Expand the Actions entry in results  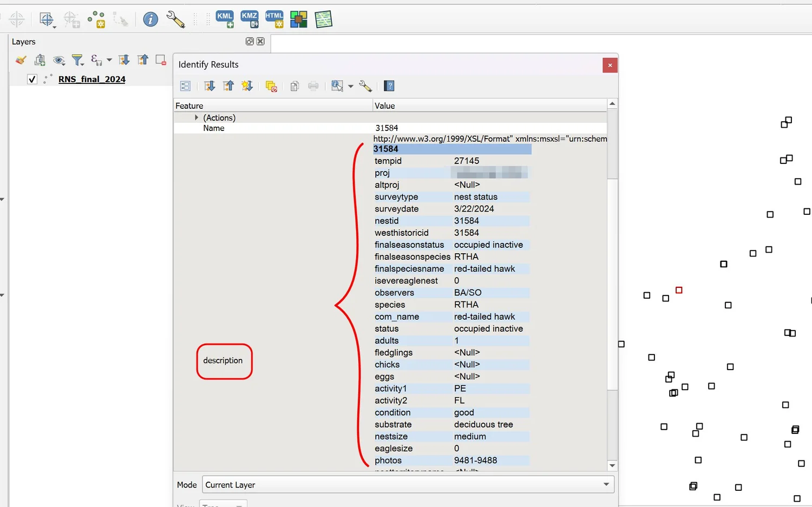[197, 117]
